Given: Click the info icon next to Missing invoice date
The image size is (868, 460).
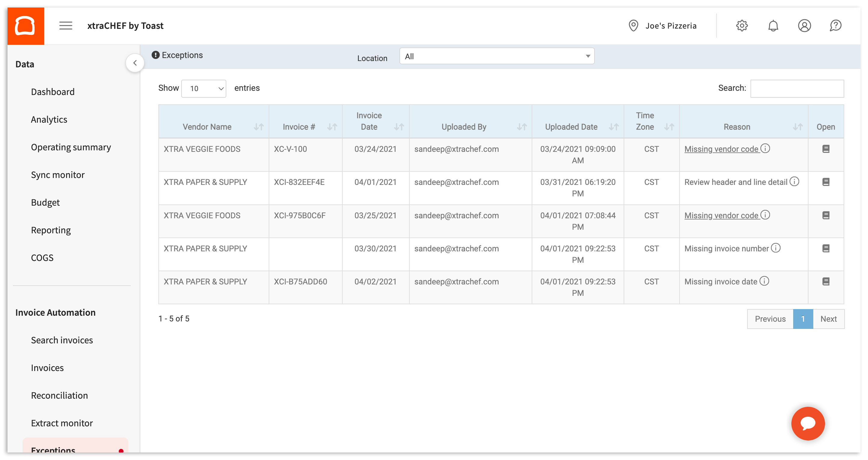Looking at the screenshot, I should [x=765, y=281].
